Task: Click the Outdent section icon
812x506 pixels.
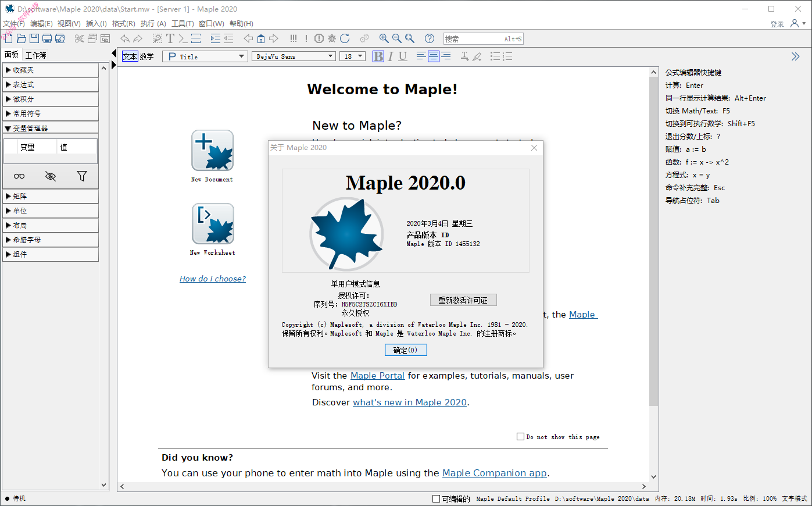Action: tap(228, 38)
